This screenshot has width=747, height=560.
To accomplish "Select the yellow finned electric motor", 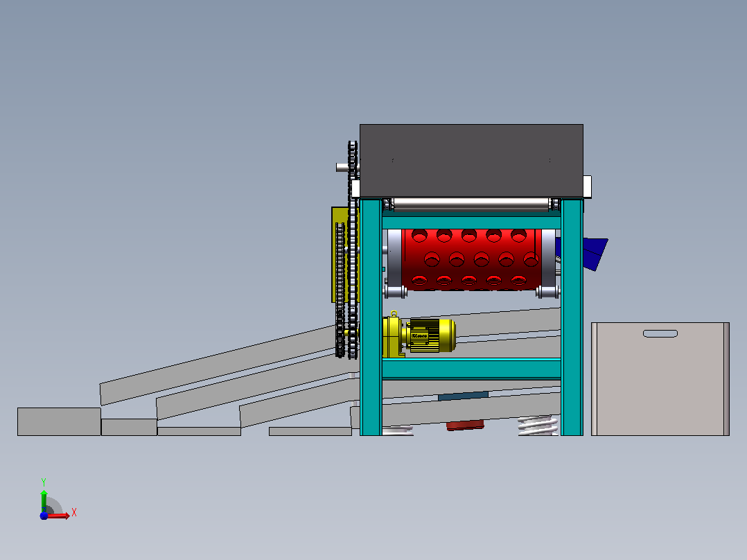I will tap(432, 335).
